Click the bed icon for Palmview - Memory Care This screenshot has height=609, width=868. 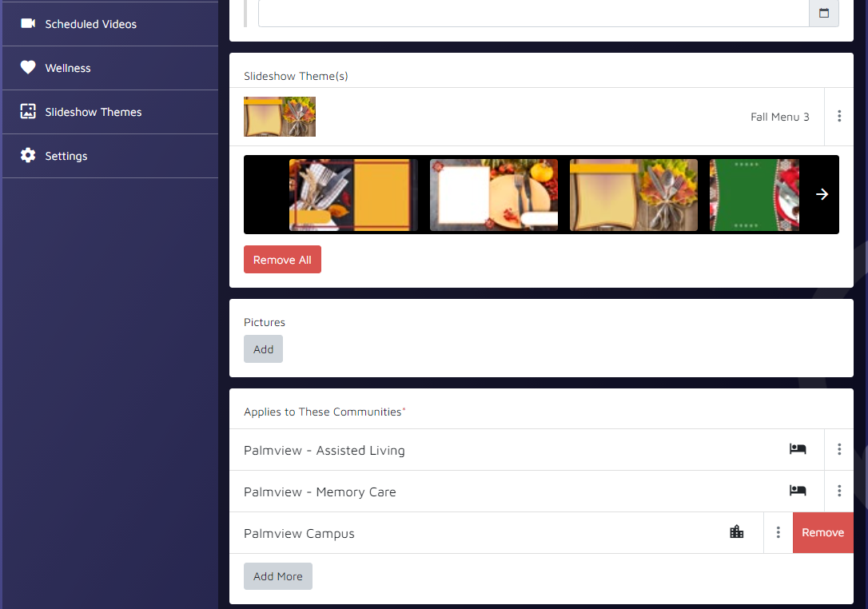[798, 491]
